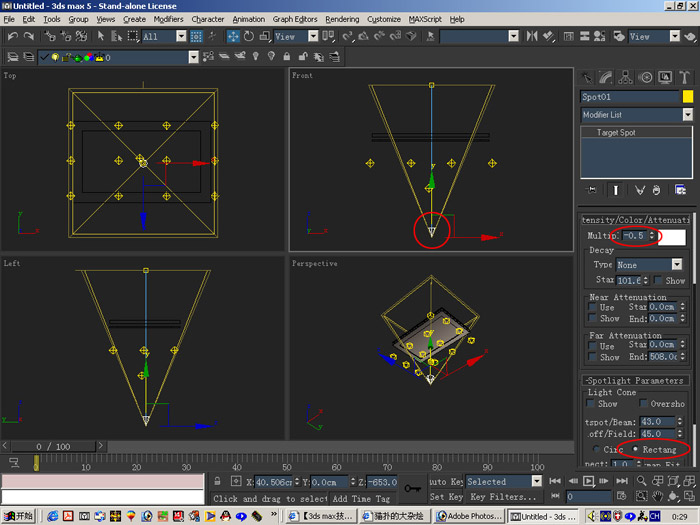Image resolution: width=700 pixels, height=525 pixels.
Task: Enable Near Attenuation Use checkbox
Action: pos(592,307)
